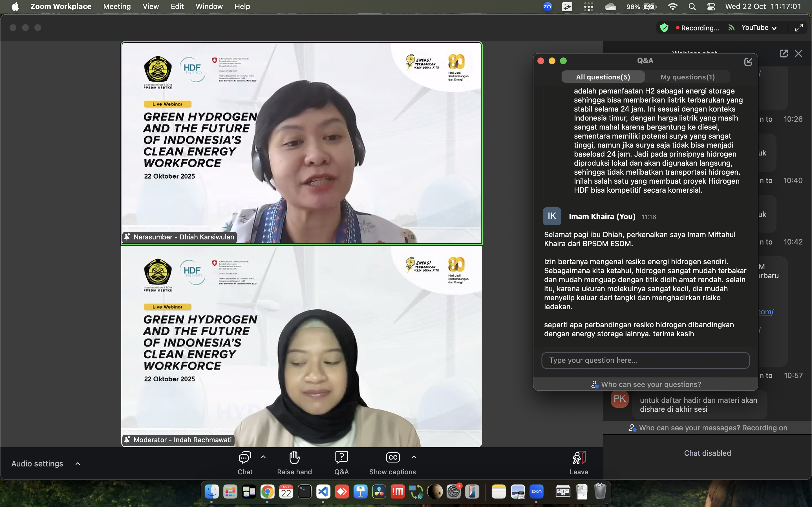Open macOS Control Center toggles

(x=711, y=7)
